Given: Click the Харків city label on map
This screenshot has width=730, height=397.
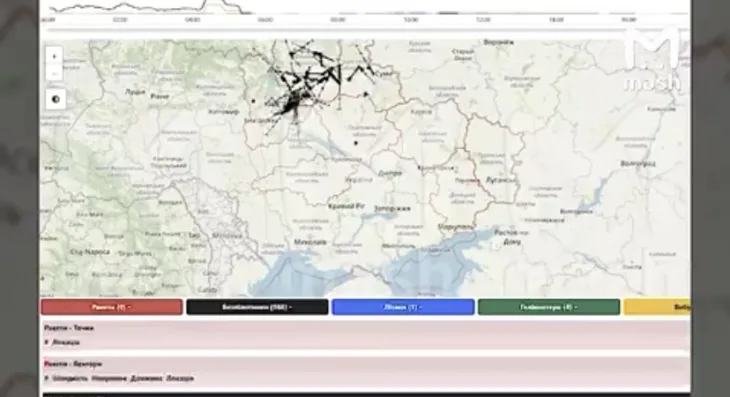Looking at the screenshot, I should 421,112.
